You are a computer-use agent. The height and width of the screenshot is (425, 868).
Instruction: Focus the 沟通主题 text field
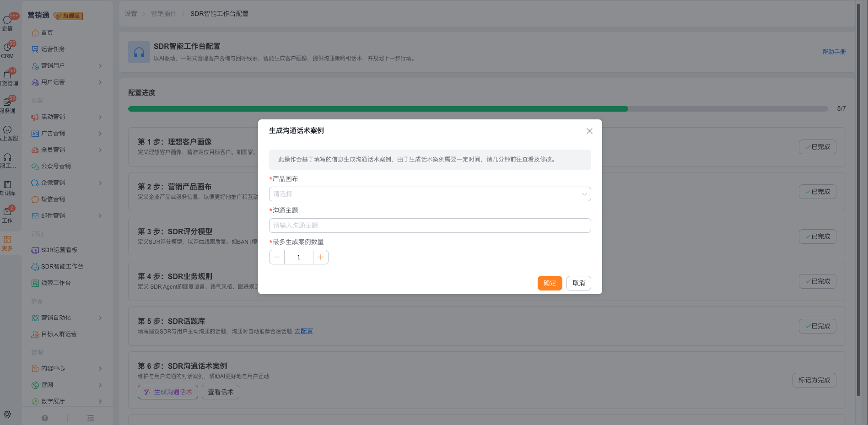pos(430,226)
